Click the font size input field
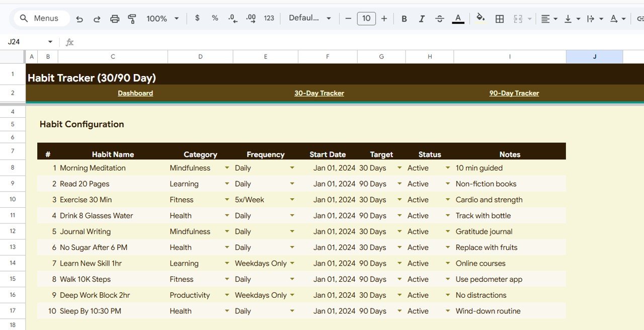Image resolution: width=644 pixels, height=330 pixels. (x=366, y=19)
